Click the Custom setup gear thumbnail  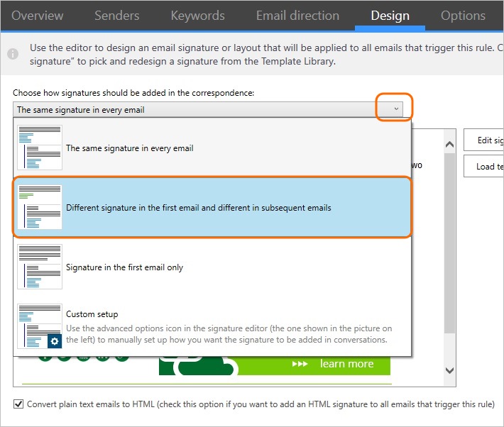pyautogui.click(x=40, y=326)
